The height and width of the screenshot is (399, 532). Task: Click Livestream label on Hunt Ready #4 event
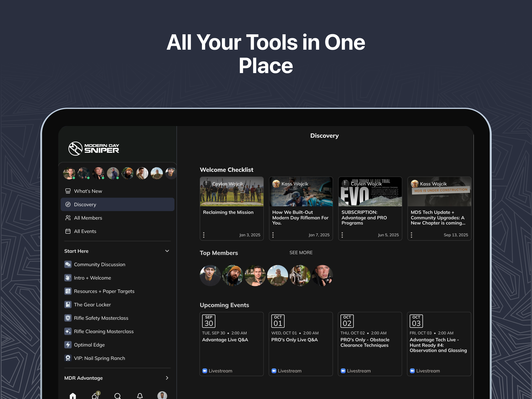tap(428, 371)
